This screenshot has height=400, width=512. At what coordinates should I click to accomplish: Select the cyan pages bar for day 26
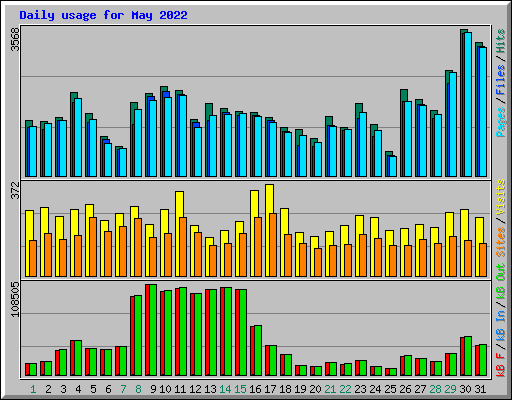pos(408,139)
